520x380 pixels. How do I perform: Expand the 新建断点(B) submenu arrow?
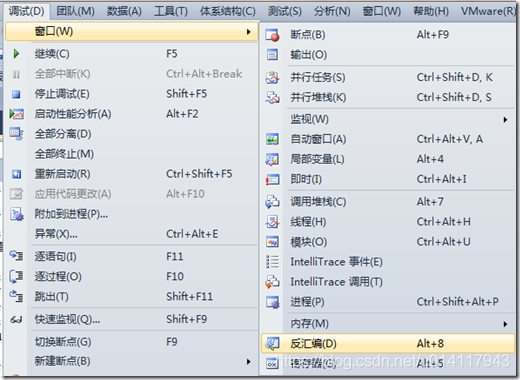[x=249, y=361]
